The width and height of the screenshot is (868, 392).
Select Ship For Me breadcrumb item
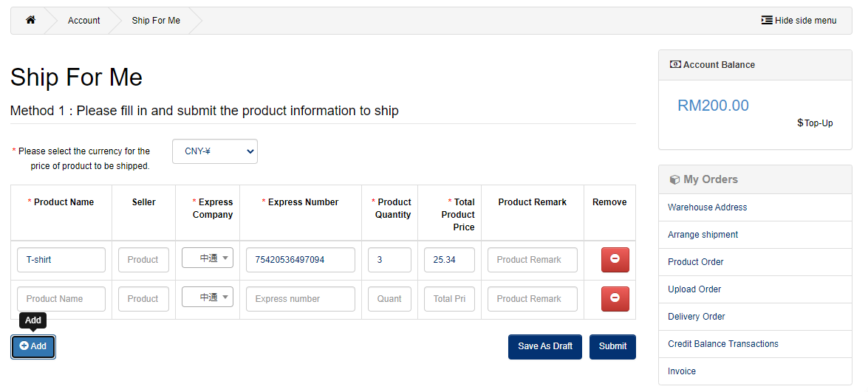pyautogui.click(x=156, y=21)
